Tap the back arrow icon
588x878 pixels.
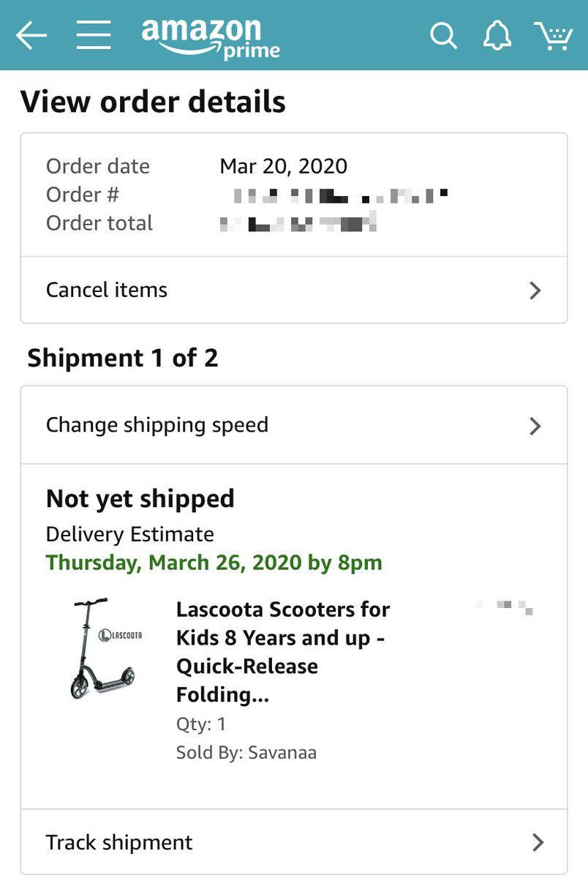31,35
